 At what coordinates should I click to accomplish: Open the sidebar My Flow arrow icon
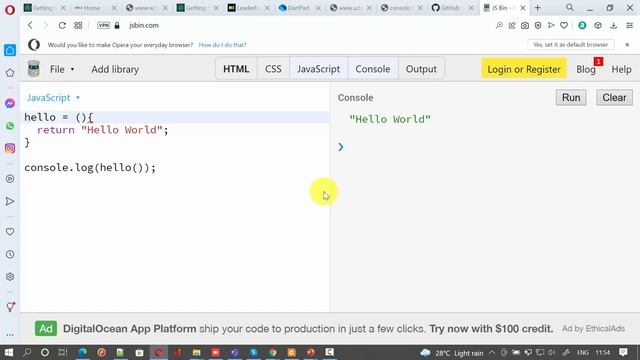pos(10,201)
